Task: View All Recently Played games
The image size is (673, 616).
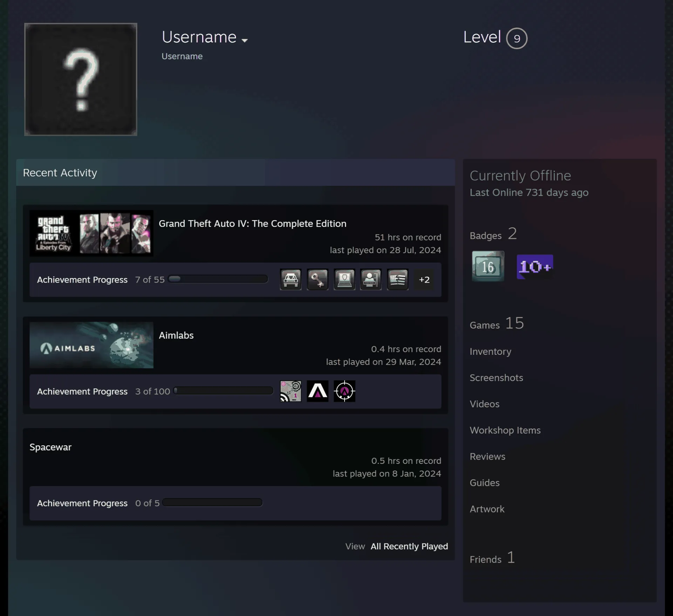Action: tap(409, 546)
